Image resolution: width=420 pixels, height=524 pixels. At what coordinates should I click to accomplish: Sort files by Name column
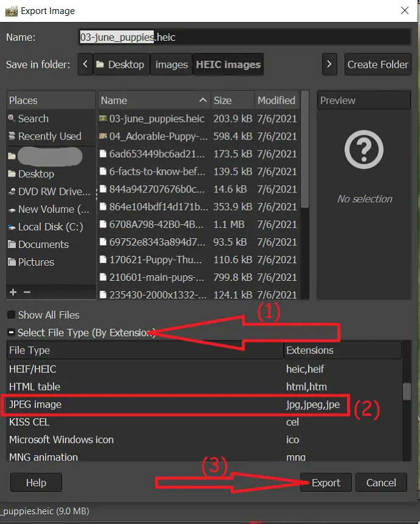coord(154,101)
